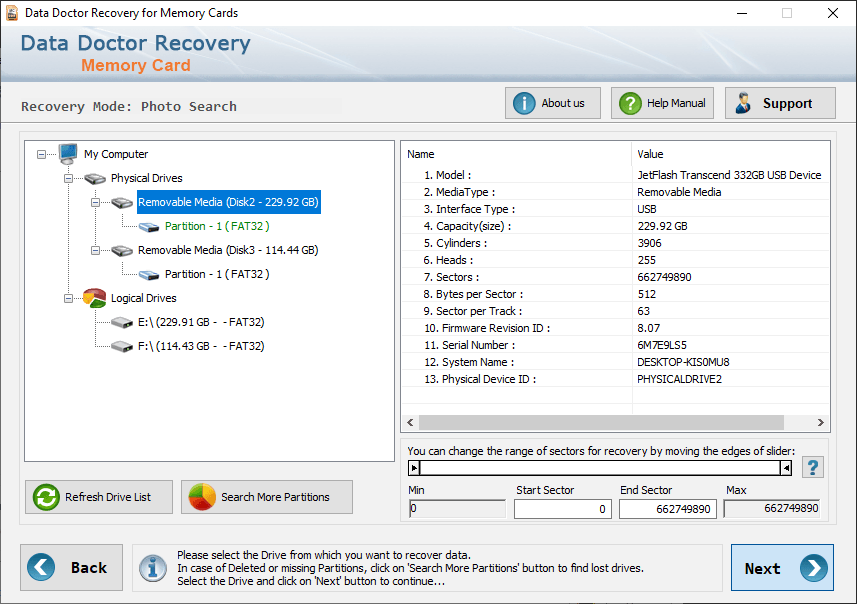Click the details table horizontal scrollbar thumb
Viewport: 857px width, 604px height.
601,423
